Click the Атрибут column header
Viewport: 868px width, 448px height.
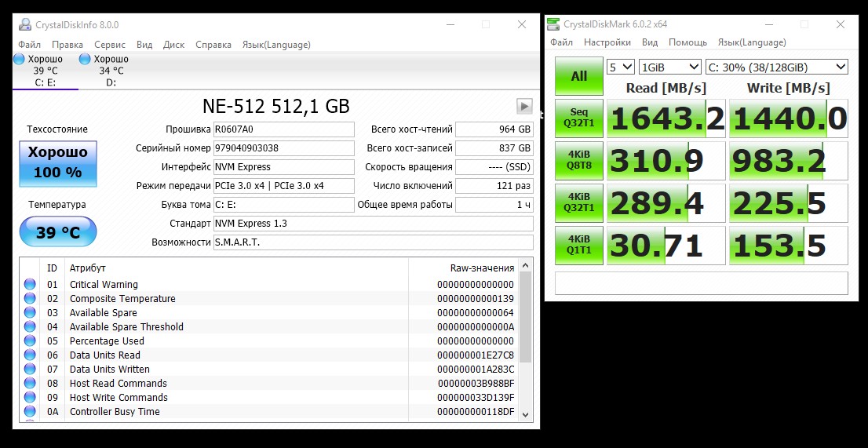[87, 268]
